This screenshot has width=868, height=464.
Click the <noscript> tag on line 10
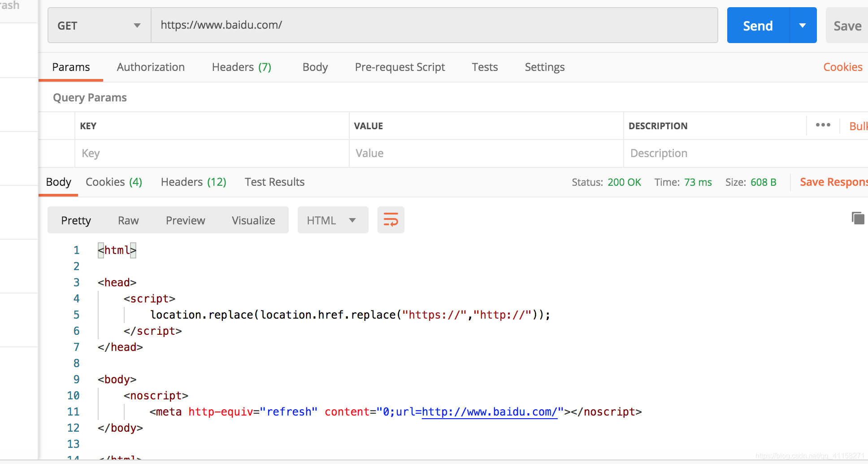156,395
